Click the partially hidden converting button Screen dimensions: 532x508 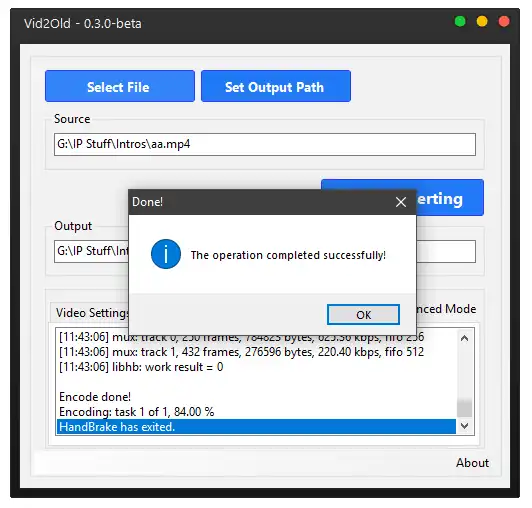tap(450, 197)
